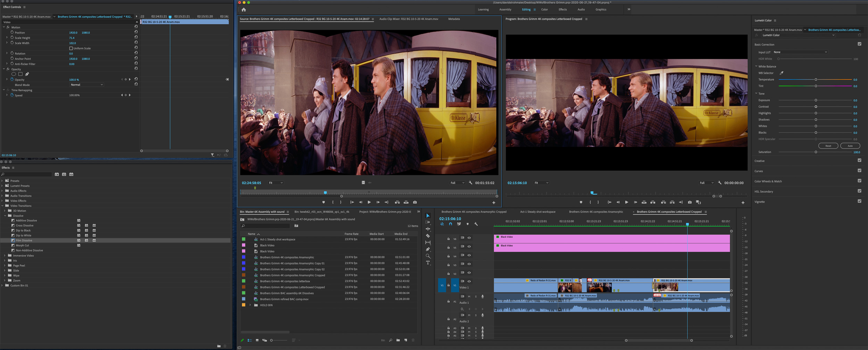
Task: Toggle Comparison View in Program monitor
Action: [698, 202]
